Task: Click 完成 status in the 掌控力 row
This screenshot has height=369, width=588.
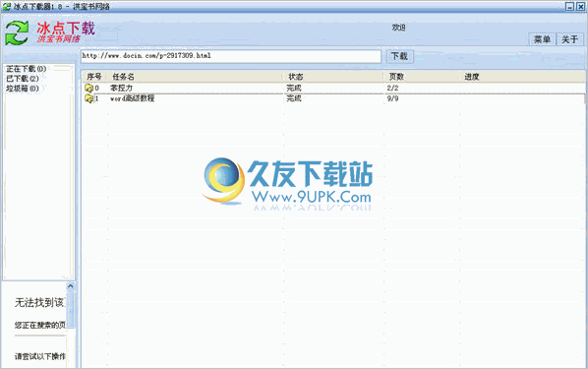Action: [x=294, y=88]
